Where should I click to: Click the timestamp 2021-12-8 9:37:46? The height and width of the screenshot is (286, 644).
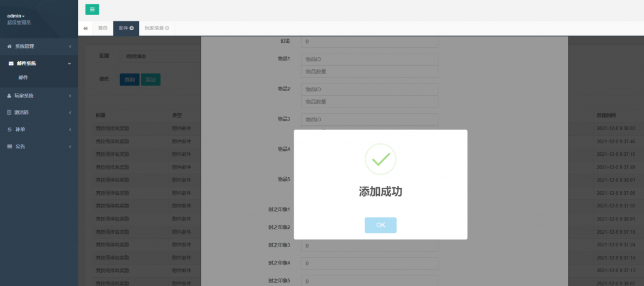616,141
